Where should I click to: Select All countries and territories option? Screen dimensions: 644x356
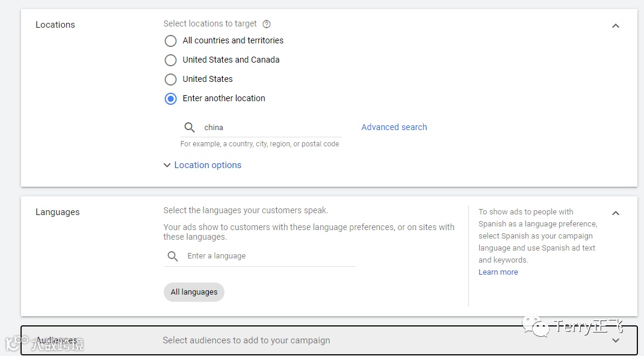coord(171,41)
